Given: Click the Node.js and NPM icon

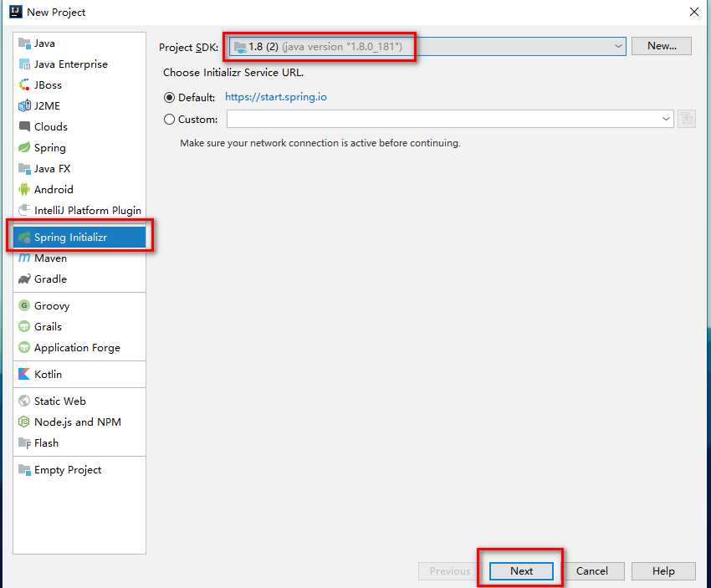Looking at the screenshot, I should coord(24,422).
